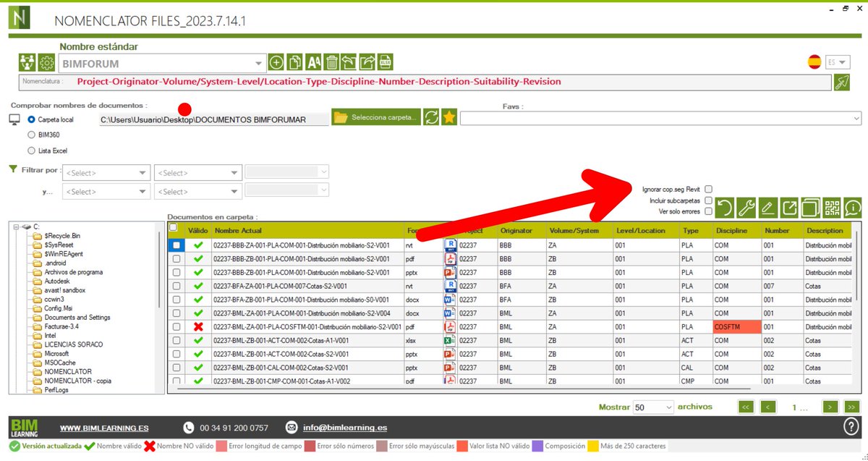Check the row for 02237-BFA-ZA-001-PLA-COM-007-Cotas
868x461 pixels.
176,286
